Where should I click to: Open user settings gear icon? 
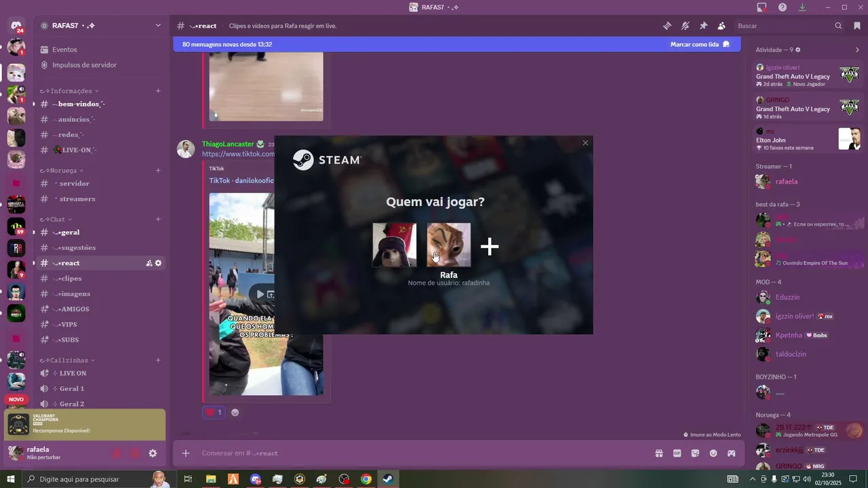coord(153,453)
